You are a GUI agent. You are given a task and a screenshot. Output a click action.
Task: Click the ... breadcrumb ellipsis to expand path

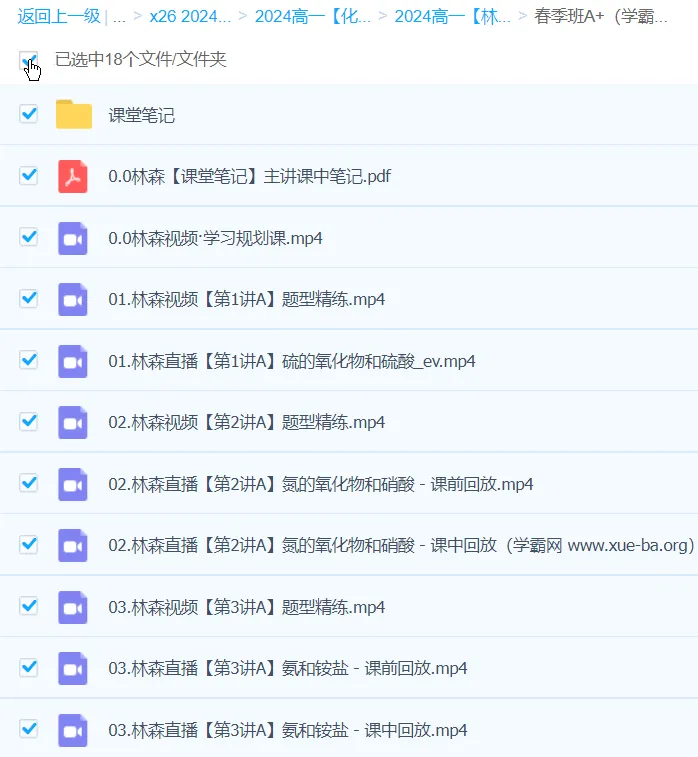tap(119, 16)
